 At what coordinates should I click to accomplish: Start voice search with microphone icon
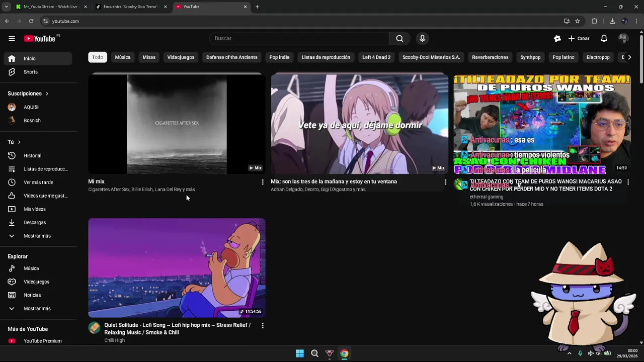pos(422,38)
